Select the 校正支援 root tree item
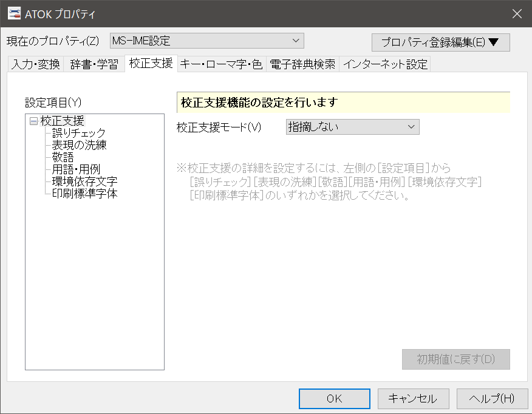Viewport: 532px width, 414px height. pos(62,121)
